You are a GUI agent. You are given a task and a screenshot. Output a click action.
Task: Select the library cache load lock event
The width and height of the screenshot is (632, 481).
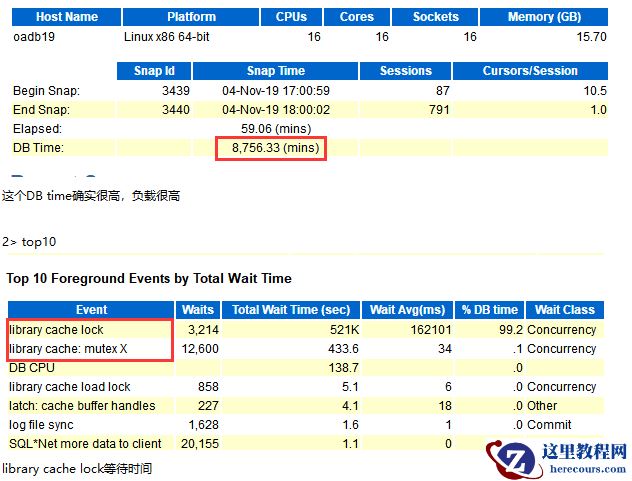coord(70,387)
